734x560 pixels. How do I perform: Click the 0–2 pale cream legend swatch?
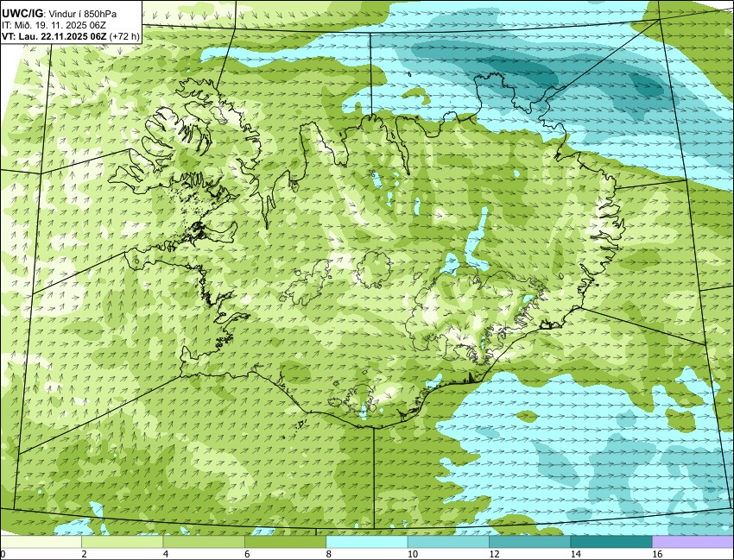pyautogui.click(x=41, y=542)
